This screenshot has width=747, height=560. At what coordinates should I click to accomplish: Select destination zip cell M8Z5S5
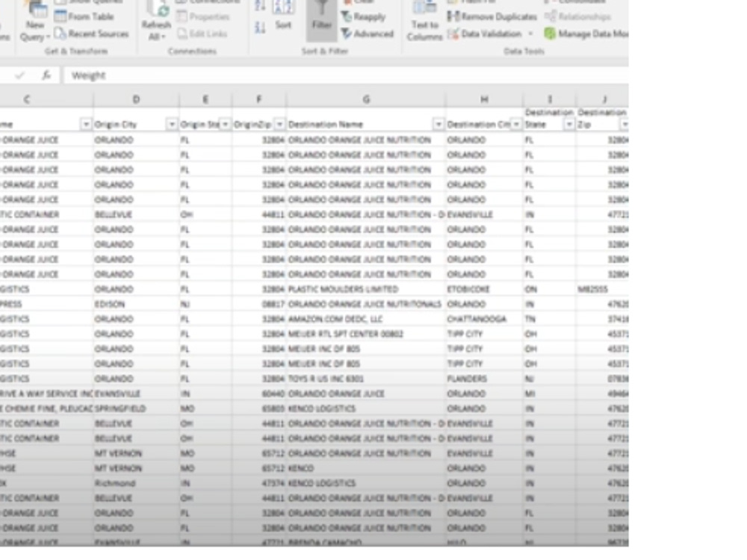[603, 289]
